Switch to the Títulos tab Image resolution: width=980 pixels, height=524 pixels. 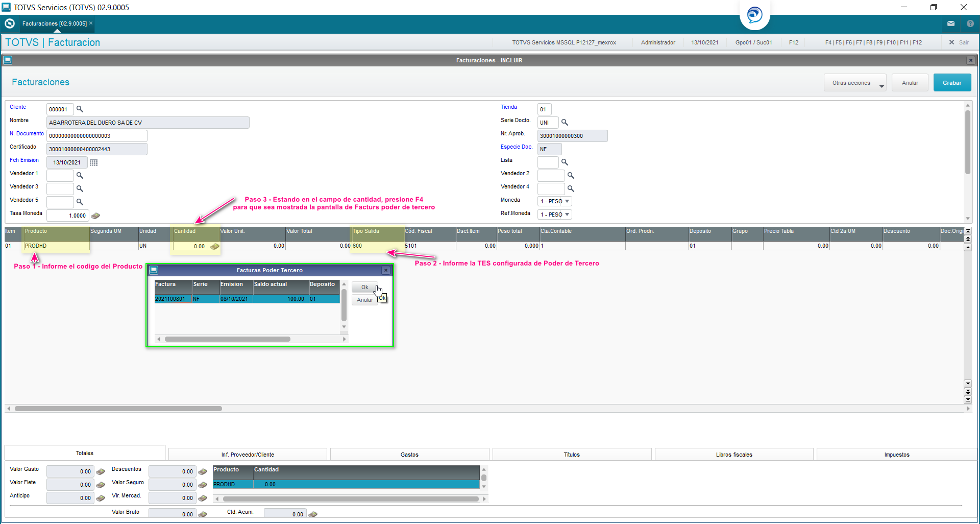[x=572, y=455]
